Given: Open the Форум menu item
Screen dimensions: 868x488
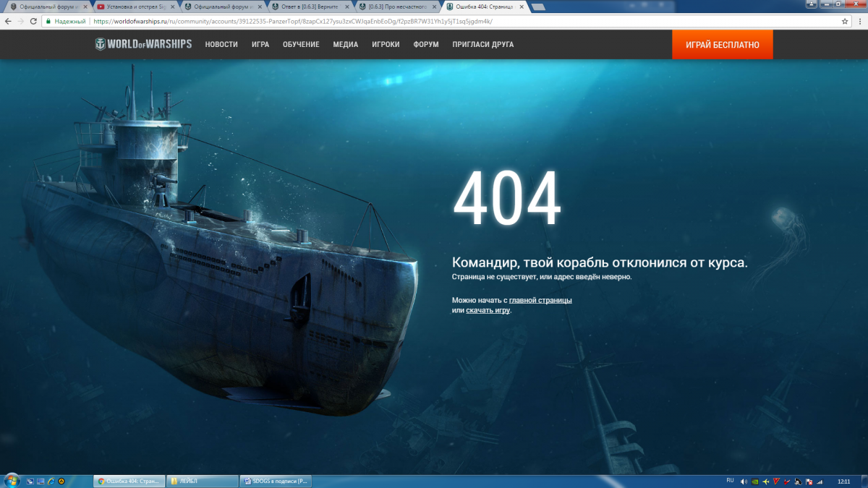Looking at the screenshot, I should pyautogui.click(x=426, y=44).
